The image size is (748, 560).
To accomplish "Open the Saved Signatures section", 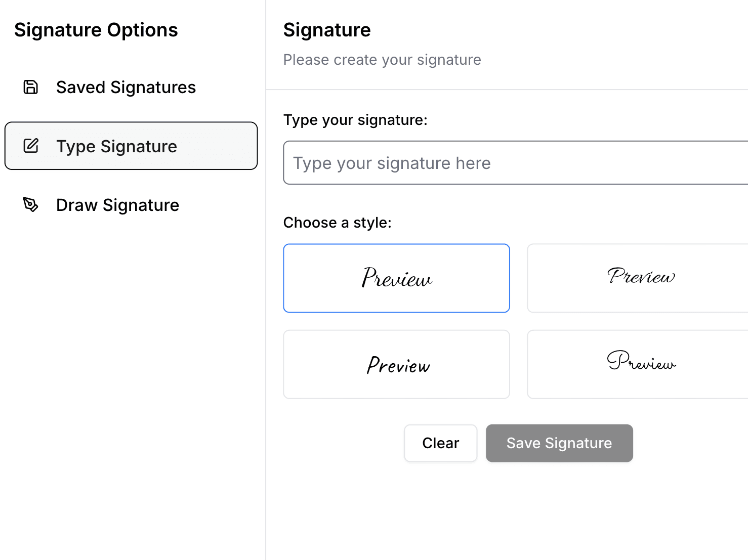I will [x=131, y=87].
